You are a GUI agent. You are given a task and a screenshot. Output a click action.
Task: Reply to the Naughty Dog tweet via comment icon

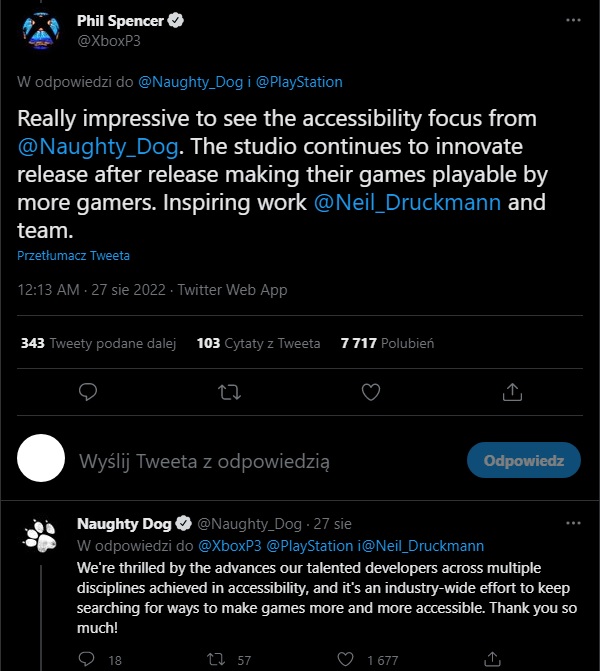(87, 659)
